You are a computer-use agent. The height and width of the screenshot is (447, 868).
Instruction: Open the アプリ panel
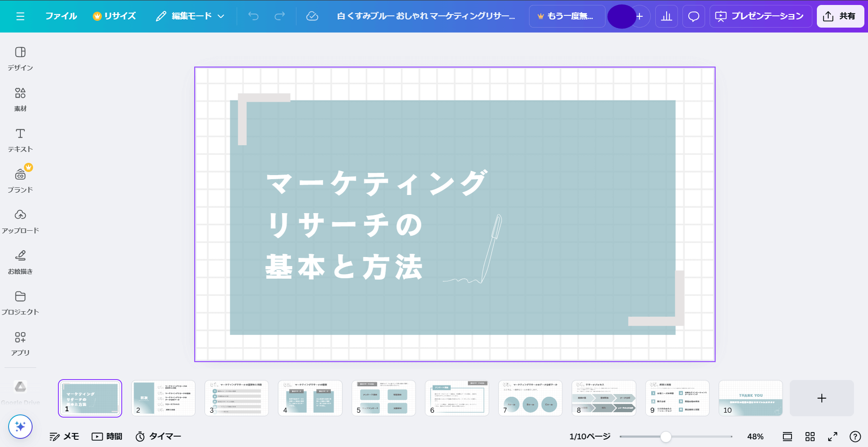click(x=20, y=344)
